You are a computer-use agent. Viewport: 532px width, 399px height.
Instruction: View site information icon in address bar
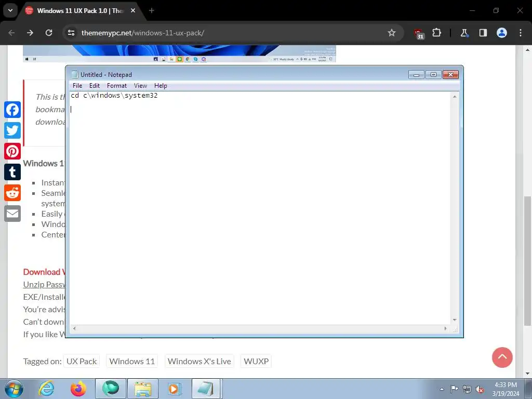(71, 33)
